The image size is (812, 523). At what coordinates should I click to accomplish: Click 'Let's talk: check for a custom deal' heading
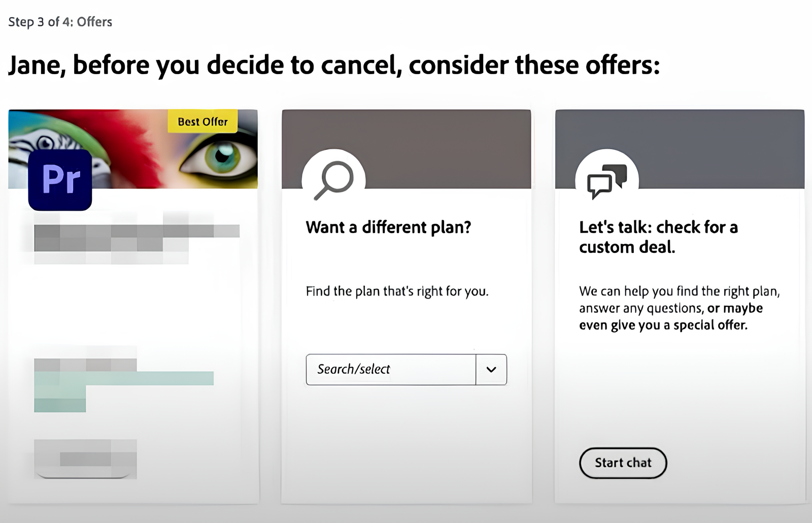[658, 237]
